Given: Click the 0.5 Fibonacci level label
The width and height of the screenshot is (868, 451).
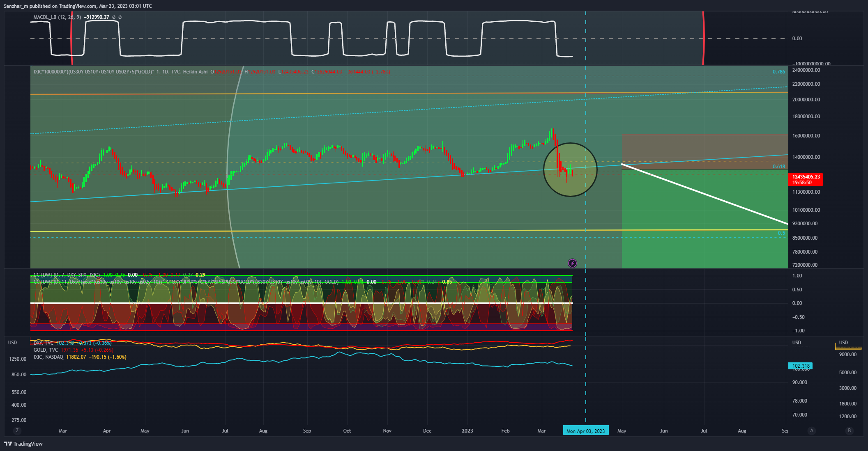Looking at the screenshot, I should (781, 233).
